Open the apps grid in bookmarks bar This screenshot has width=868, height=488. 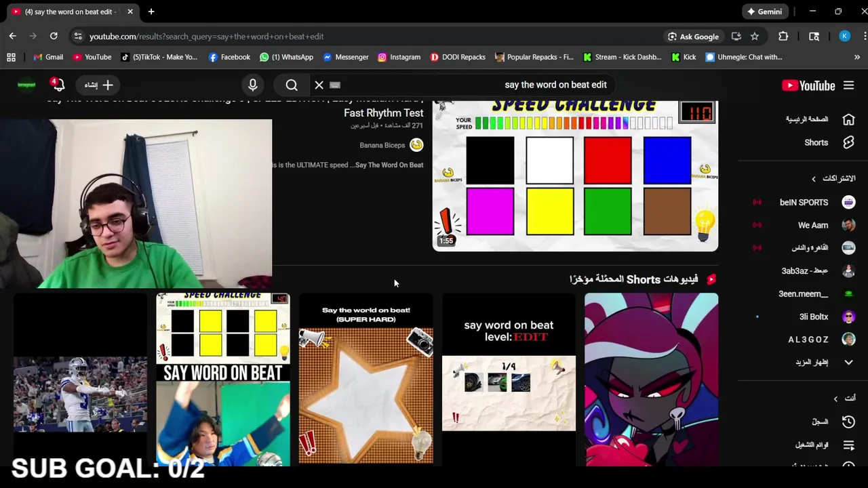click(x=11, y=57)
